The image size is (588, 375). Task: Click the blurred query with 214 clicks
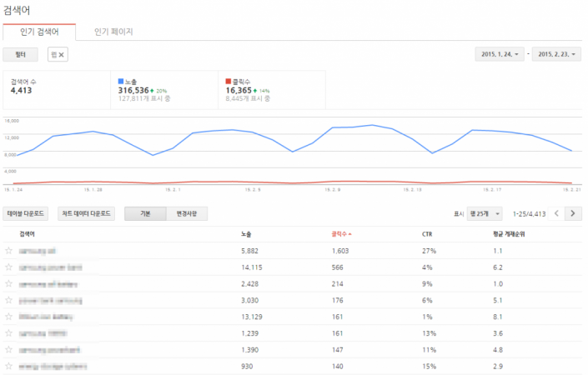pos(48,284)
